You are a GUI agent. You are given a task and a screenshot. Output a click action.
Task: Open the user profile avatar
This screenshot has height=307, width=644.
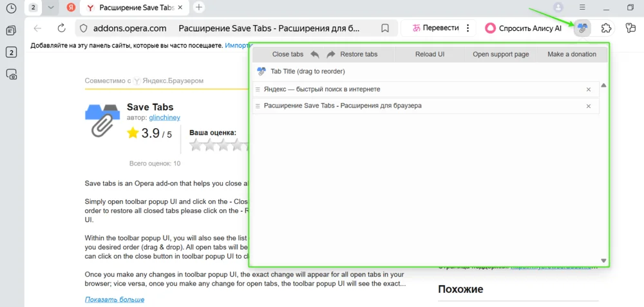tap(558, 7)
